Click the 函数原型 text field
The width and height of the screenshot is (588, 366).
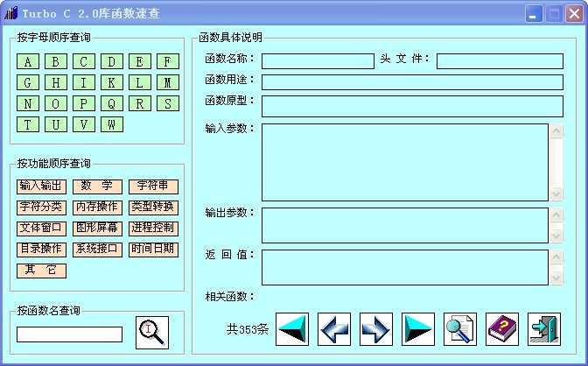pyautogui.click(x=412, y=106)
